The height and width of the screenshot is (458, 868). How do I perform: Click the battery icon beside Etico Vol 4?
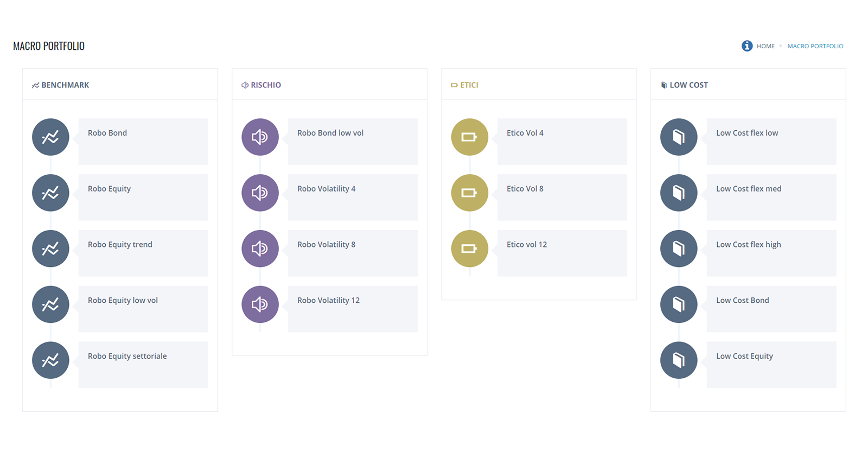click(469, 137)
